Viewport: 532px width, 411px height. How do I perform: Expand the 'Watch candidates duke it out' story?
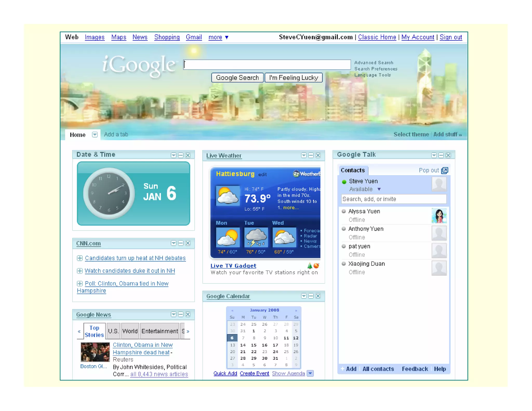coord(80,271)
